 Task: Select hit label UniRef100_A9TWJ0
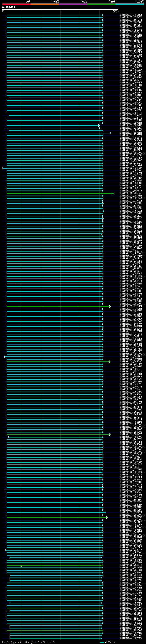pyautogui.click(x=131, y=32)
